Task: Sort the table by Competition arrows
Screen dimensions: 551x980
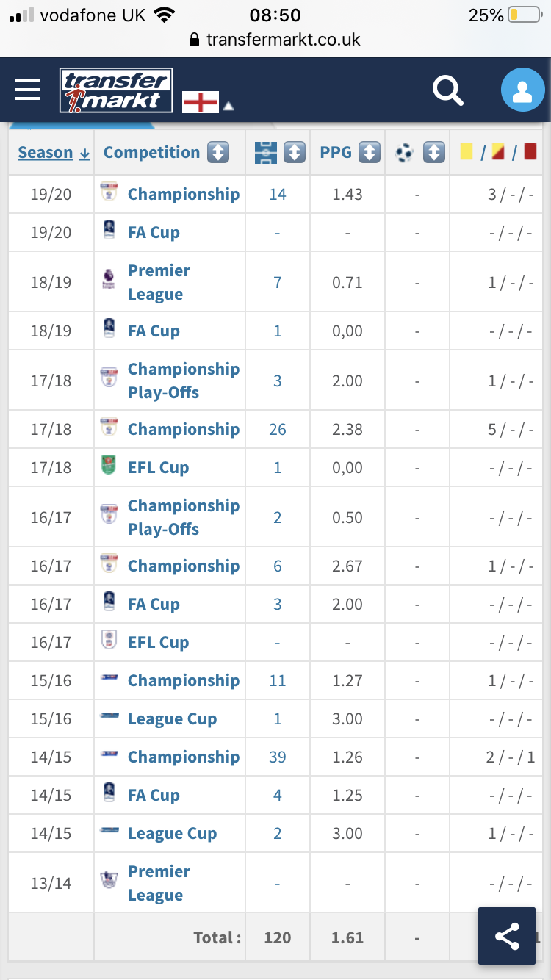Action: (218, 153)
